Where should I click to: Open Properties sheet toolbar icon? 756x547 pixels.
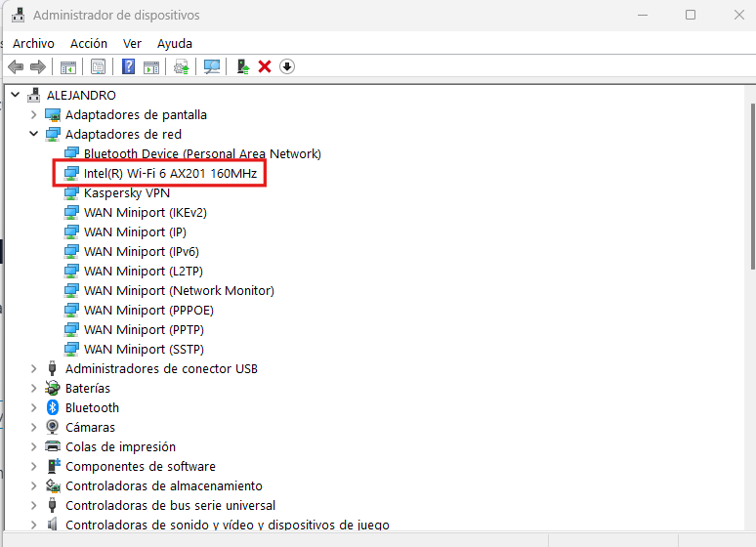click(98, 67)
